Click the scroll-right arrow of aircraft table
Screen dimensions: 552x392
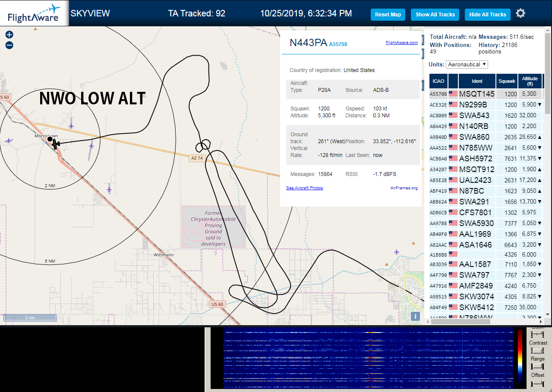541,321
